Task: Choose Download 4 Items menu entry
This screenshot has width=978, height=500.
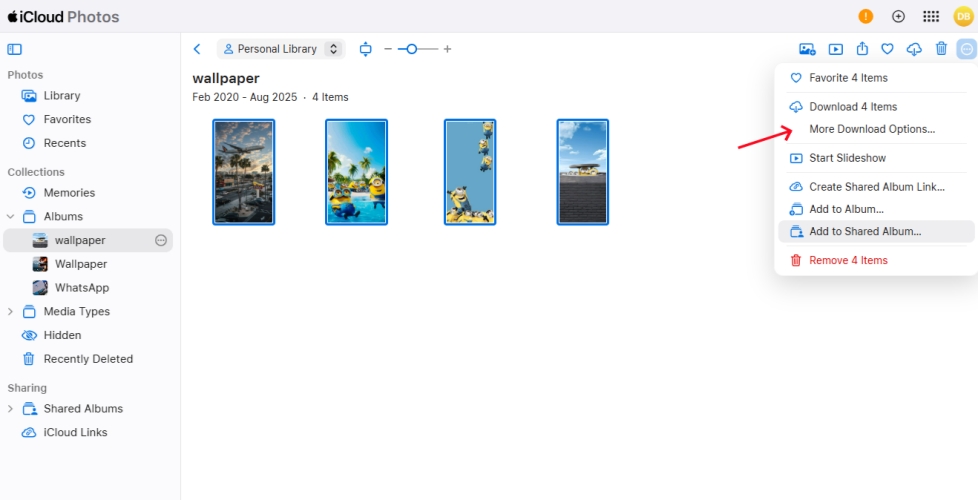Action: tap(876, 107)
